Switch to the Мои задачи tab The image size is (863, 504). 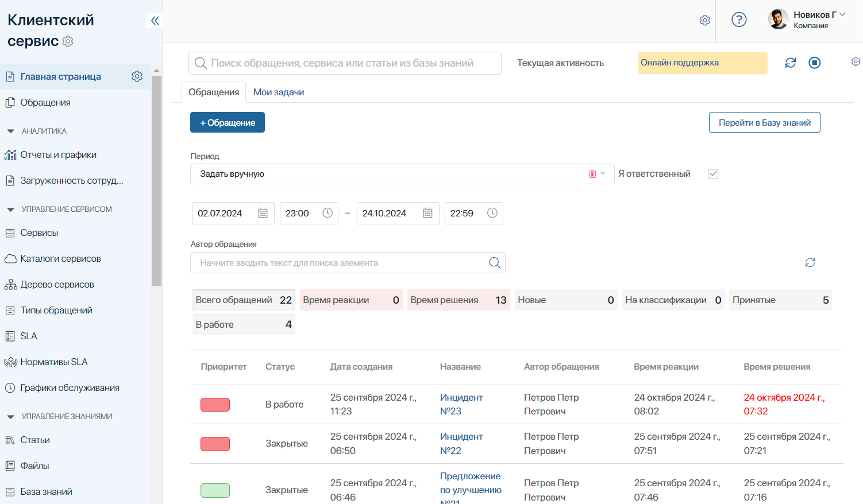(x=279, y=92)
